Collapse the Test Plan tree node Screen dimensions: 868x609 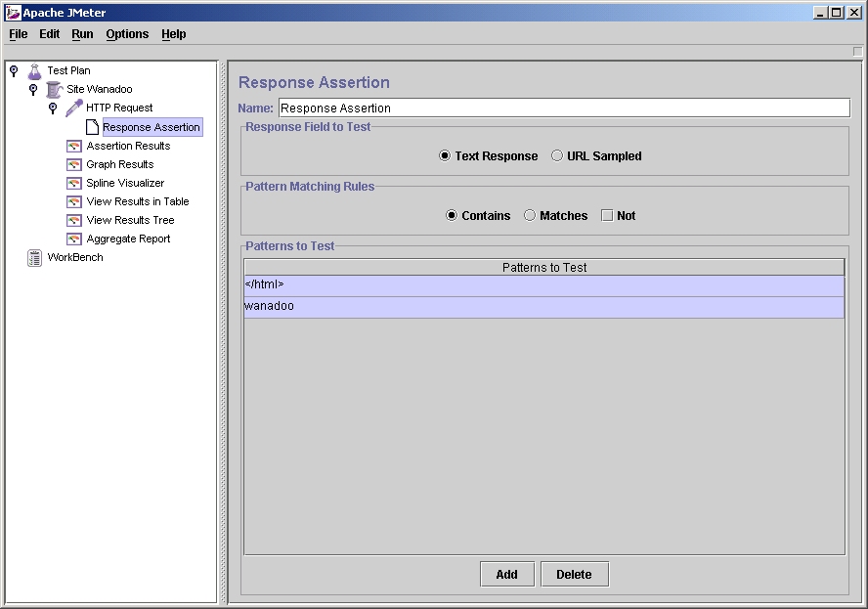click(14, 70)
